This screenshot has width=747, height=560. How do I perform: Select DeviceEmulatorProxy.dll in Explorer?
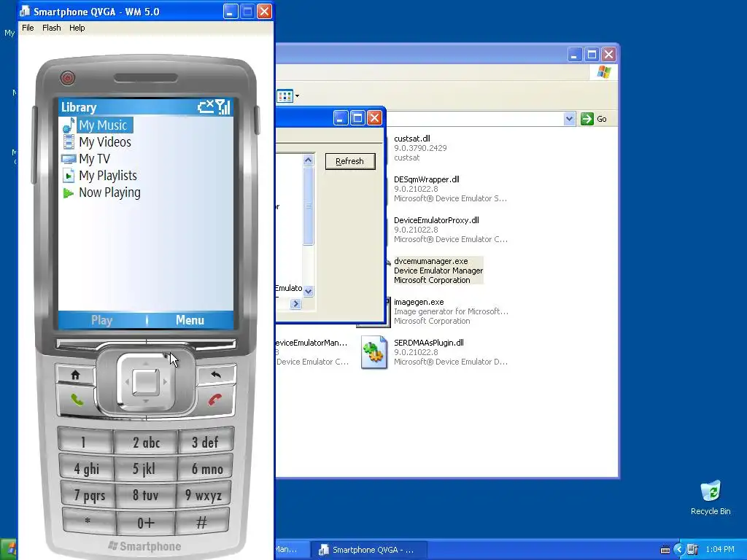[x=436, y=220]
